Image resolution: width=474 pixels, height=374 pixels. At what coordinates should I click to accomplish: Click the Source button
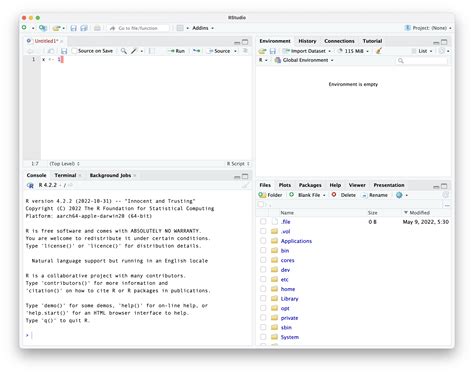219,51
